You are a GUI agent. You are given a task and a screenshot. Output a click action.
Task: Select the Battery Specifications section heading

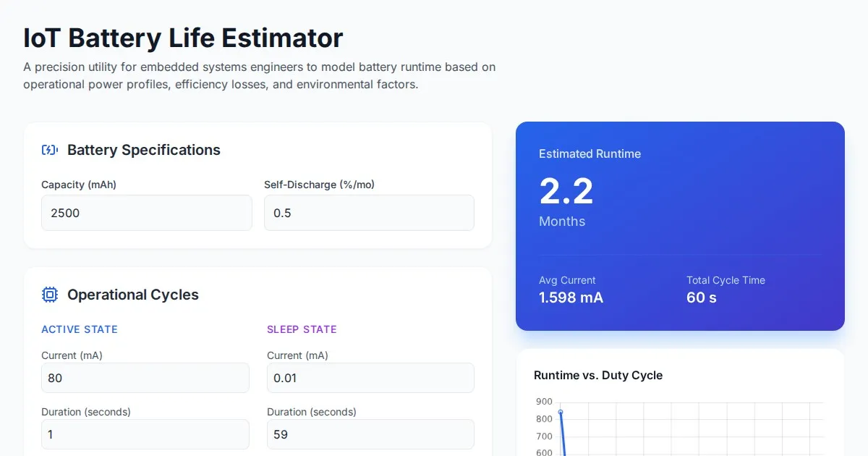pos(143,150)
